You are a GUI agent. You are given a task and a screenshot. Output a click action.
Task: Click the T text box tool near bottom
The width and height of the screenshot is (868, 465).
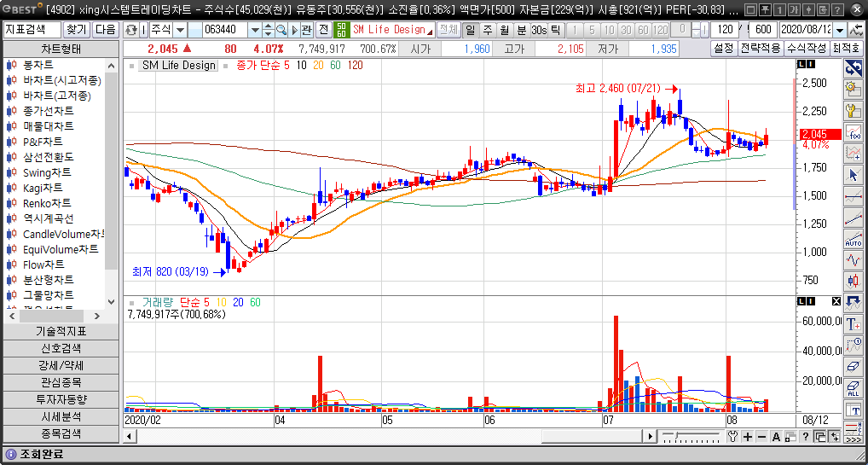[x=853, y=410]
